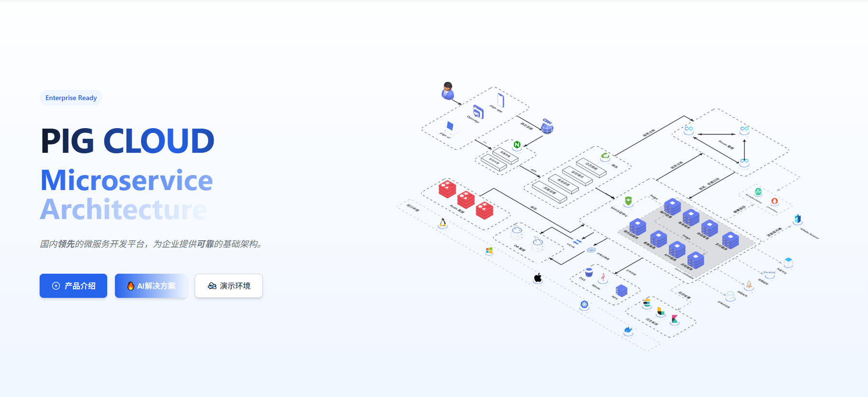The height and width of the screenshot is (397, 868).
Task: Click the Apple logo icon
Action: (x=538, y=278)
